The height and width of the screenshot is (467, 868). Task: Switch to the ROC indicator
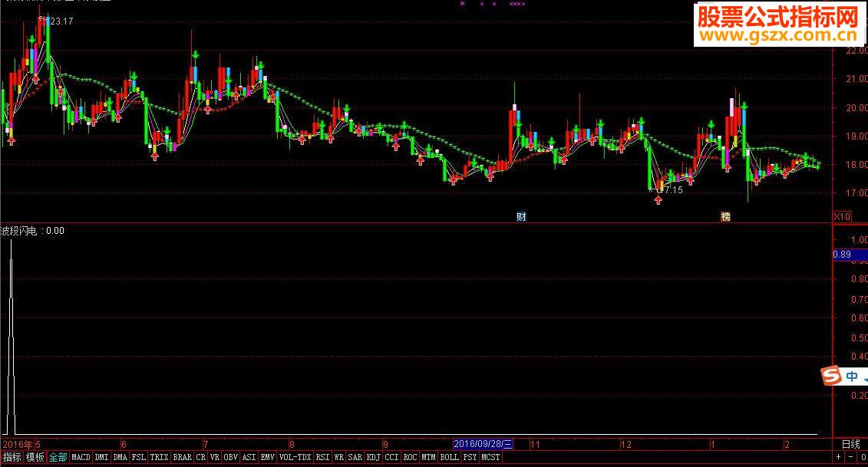pos(410,458)
